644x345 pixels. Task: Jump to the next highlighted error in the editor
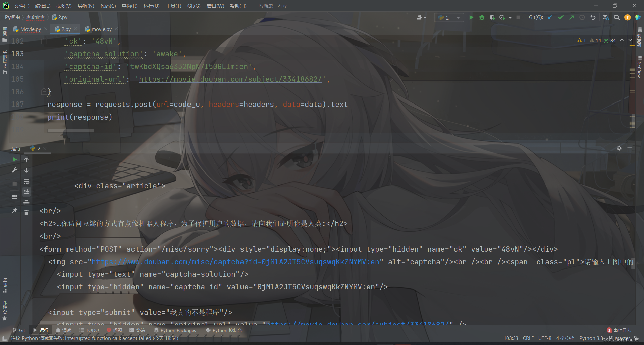click(x=630, y=40)
